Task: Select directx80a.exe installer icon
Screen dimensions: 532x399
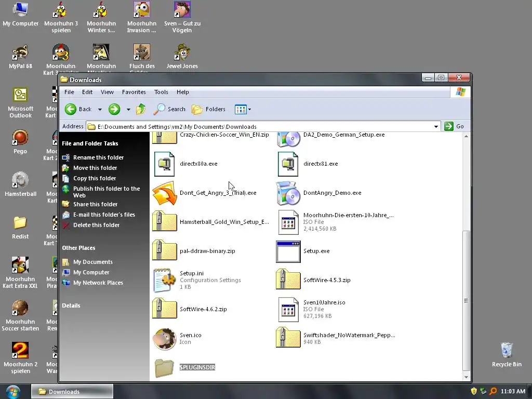Action: point(165,164)
